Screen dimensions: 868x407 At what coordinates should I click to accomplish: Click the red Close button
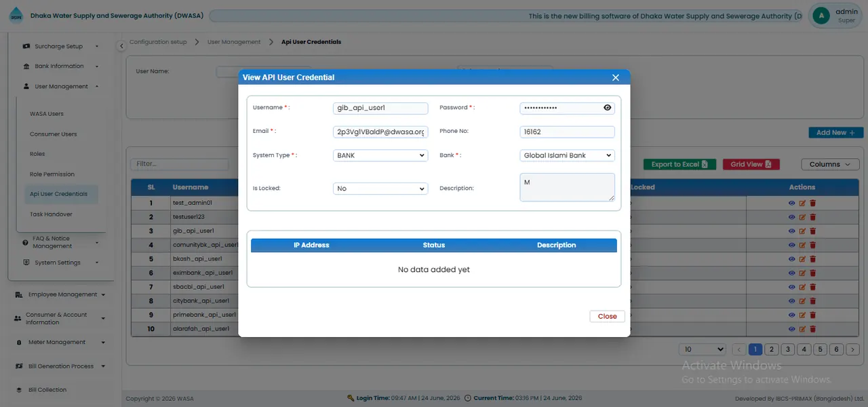(x=607, y=316)
